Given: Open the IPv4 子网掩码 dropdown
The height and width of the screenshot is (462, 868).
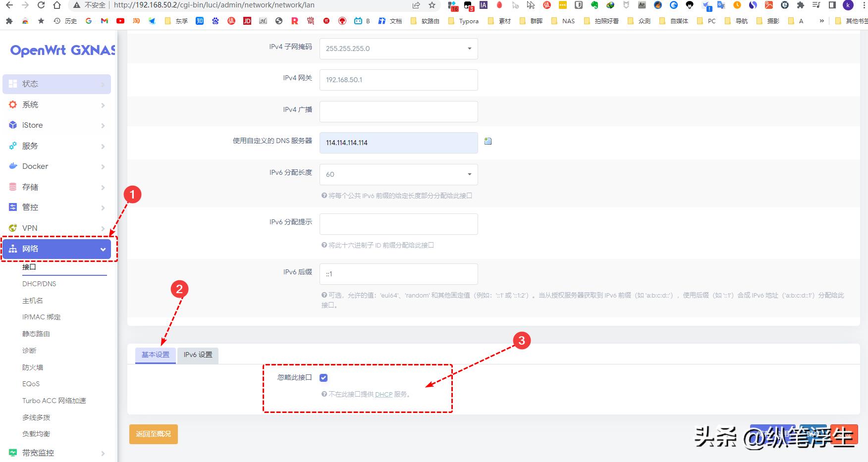Looking at the screenshot, I should coord(469,49).
